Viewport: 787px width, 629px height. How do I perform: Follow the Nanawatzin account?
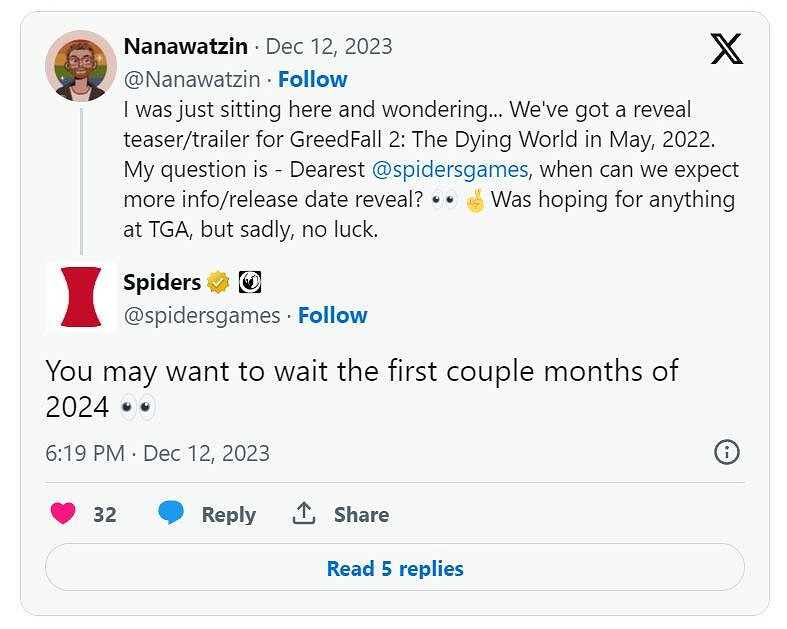point(312,79)
